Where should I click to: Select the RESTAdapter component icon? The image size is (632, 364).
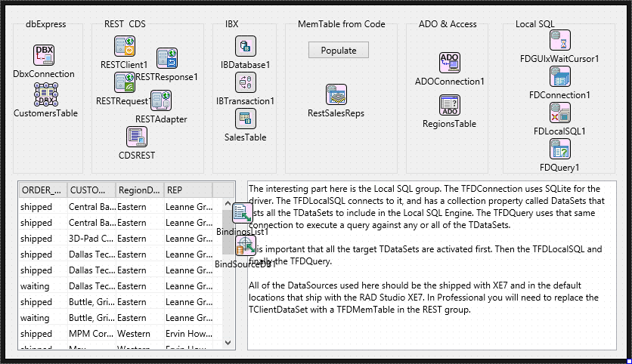coord(161,100)
